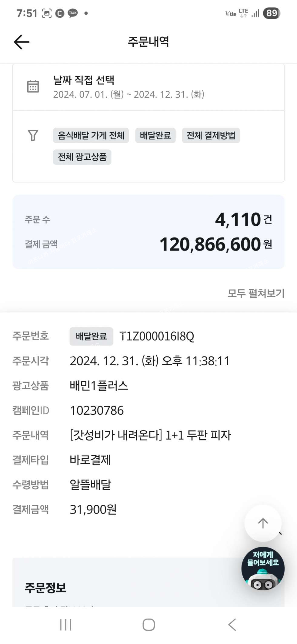297x644 pixels.
Task: Tap the 주문내역 page title
Action: click(x=148, y=42)
